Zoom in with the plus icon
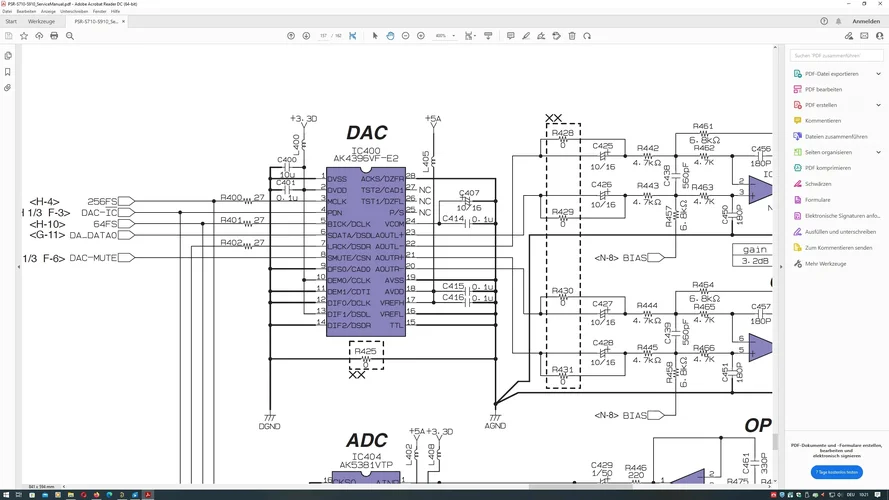 [x=421, y=36]
